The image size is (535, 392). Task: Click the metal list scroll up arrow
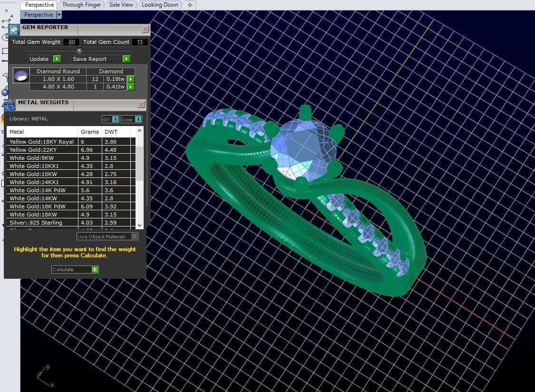point(139,131)
